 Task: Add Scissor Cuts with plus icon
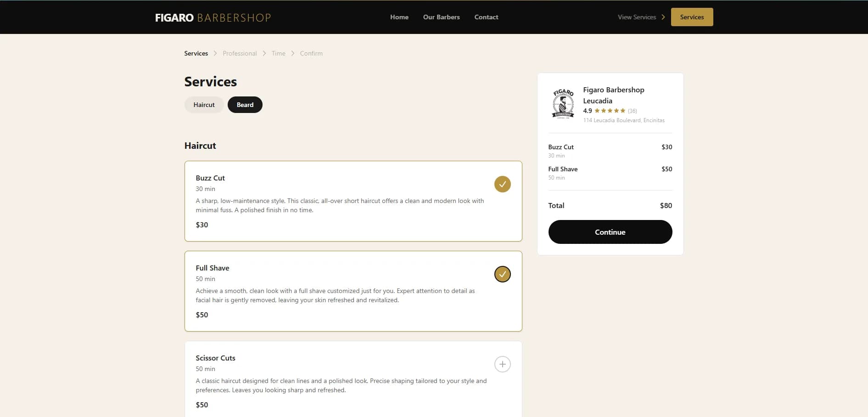coord(502,364)
